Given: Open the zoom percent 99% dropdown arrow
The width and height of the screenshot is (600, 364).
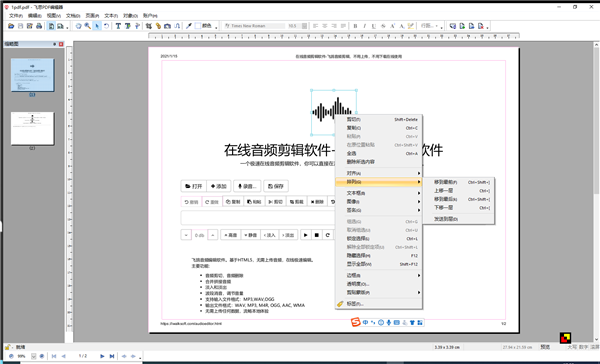Looking at the screenshot, I should tap(34, 356).
